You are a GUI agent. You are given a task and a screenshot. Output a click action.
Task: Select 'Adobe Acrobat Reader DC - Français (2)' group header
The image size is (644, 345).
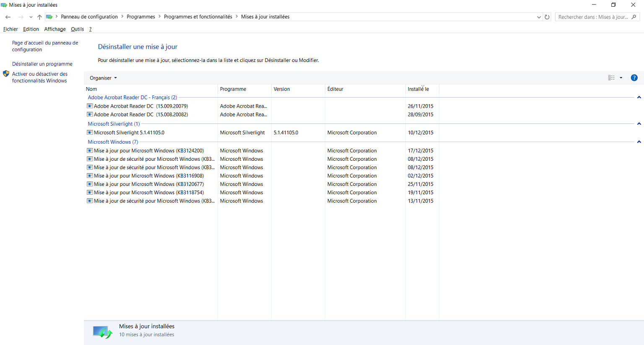pyautogui.click(x=132, y=98)
